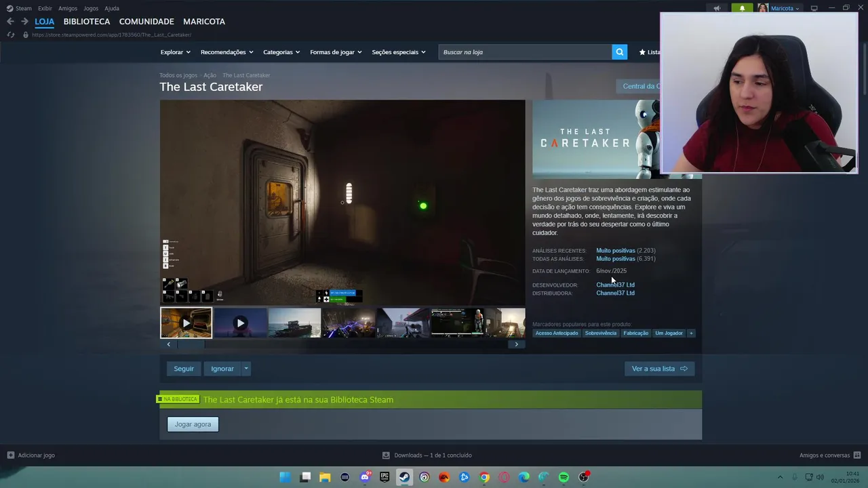Open Steam announcements megaphone icon
The height and width of the screenshot is (488, 868).
point(717,8)
